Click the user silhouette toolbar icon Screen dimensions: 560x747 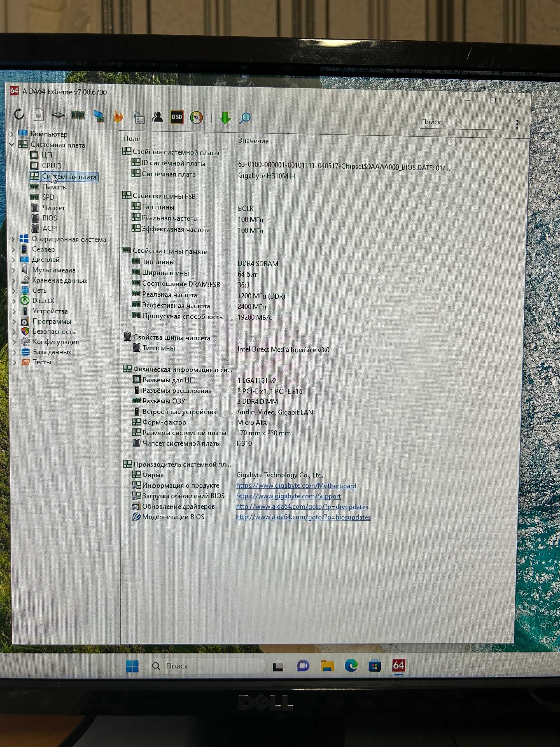(x=157, y=117)
